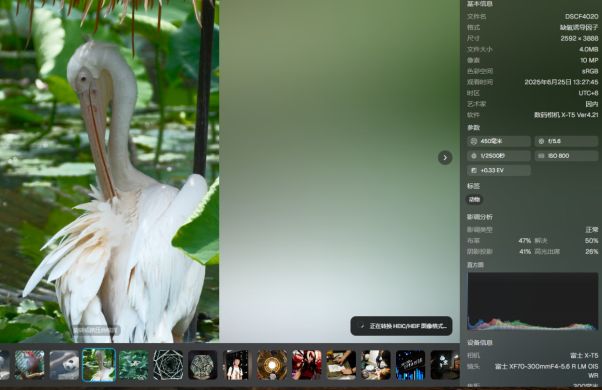Open the glowing ceiling lamp thumbnail
602x390 pixels.
(272, 365)
